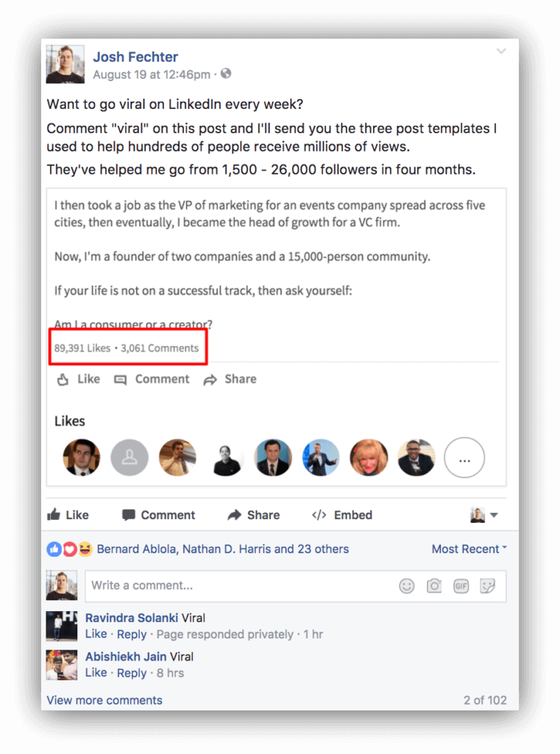
Task: Expand the Most Recent comment sorting dropdown
Action: pyautogui.click(x=469, y=549)
